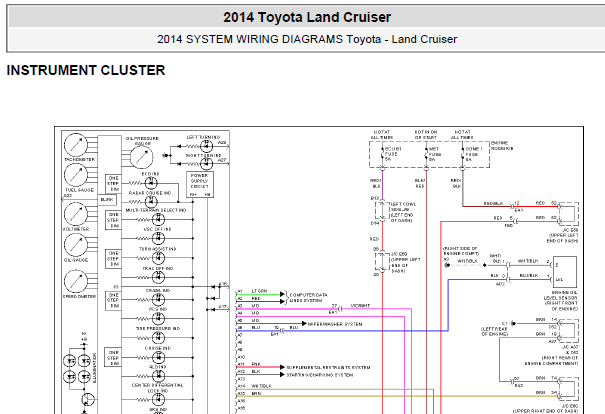Image resolution: width=605 pixels, height=414 pixels.
Task: Click the "BLINK" box in the cluster
Action: (x=107, y=200)
